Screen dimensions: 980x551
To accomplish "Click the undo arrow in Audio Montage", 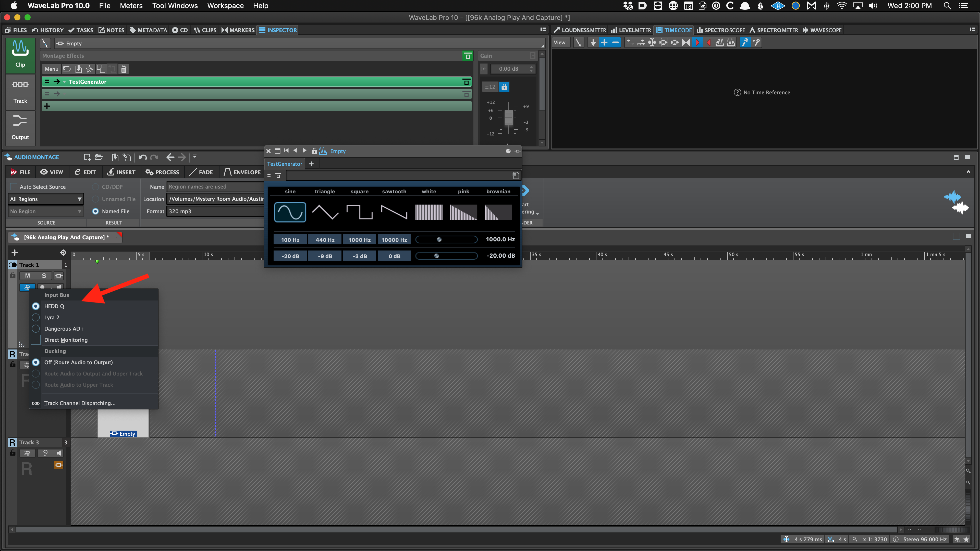I will [x=143, y=157].
